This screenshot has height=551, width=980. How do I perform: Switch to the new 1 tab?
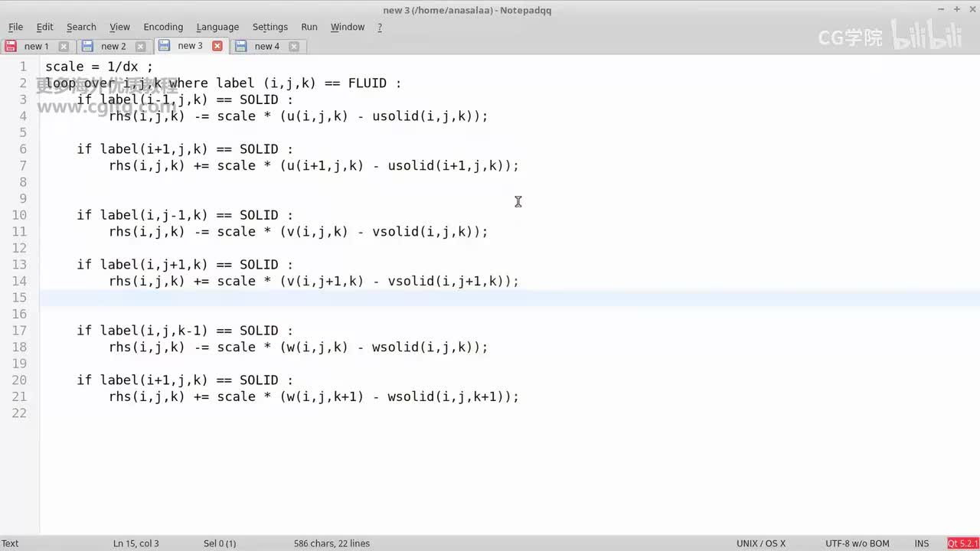37,47
